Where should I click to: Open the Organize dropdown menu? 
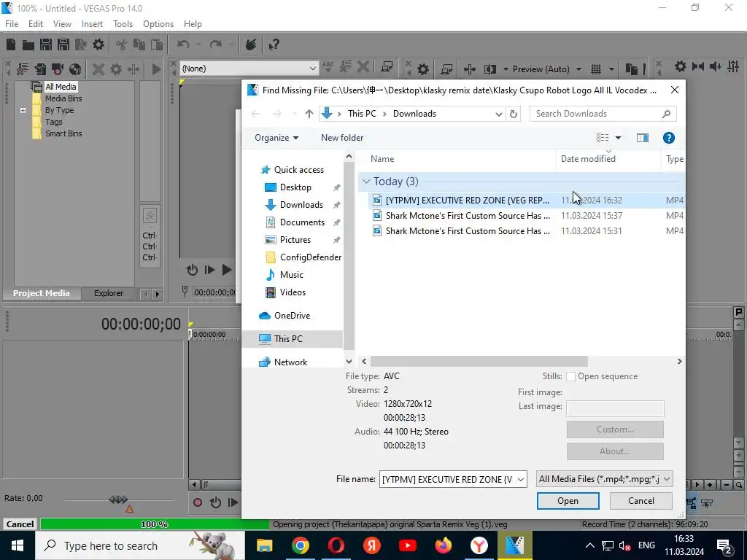[x=276, y=138]
